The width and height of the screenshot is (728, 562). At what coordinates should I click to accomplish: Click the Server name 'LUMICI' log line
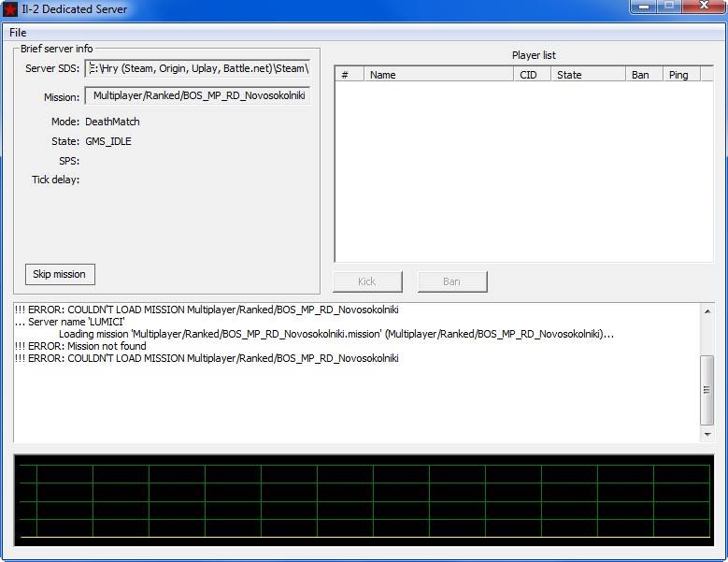coord(70,322)
